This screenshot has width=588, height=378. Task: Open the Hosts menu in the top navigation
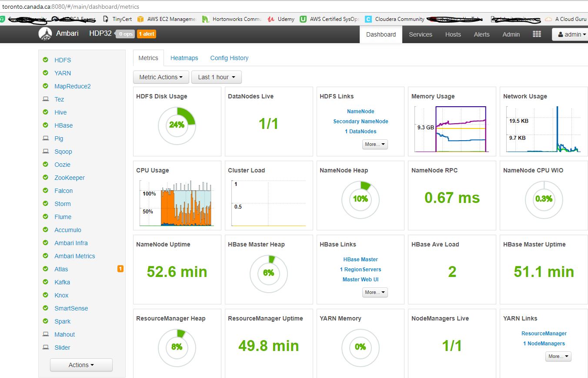pyautogui.click(x=453, y=34)
